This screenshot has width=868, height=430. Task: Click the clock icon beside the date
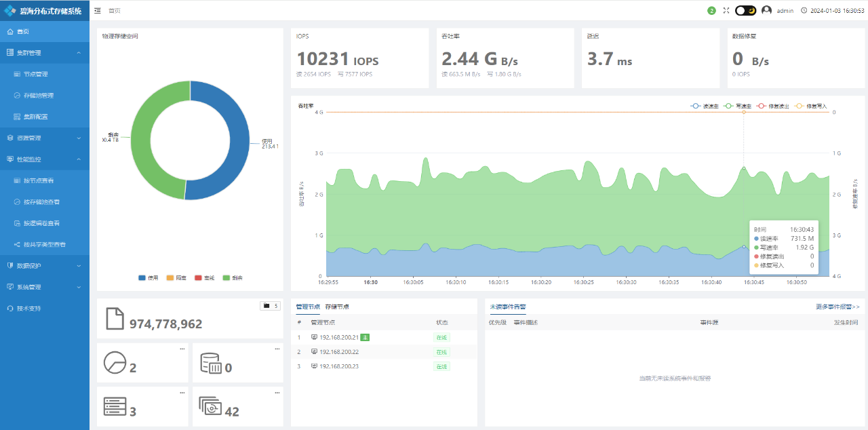click(804, 11)
